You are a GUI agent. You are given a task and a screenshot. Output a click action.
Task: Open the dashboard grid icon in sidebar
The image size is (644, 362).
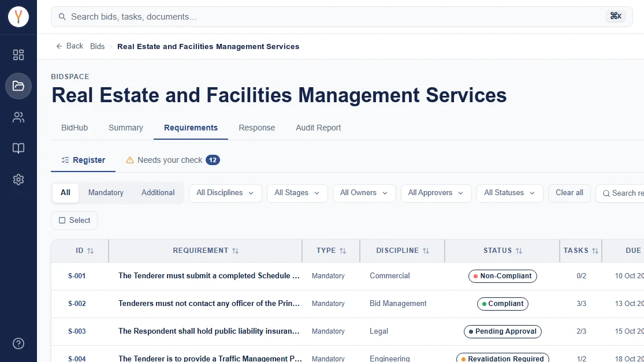(x=18, y=55)
